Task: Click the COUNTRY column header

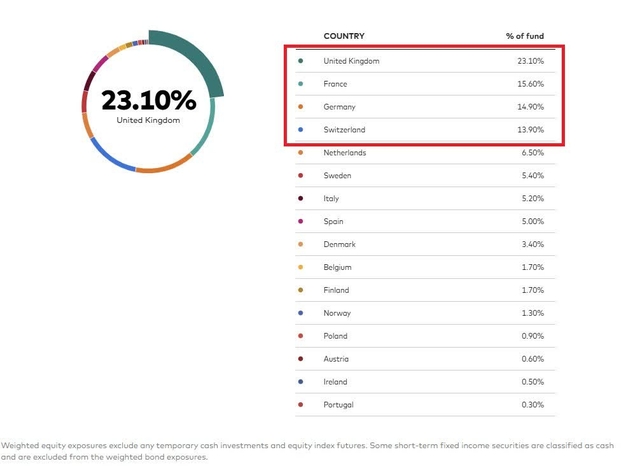Action: (x=344, y=36)
